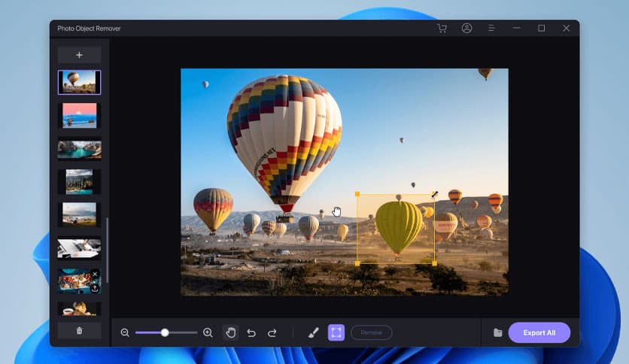Click the green balloon inside selection
Image resolution: width=629 pixels, height=364 pixels.
398,226
